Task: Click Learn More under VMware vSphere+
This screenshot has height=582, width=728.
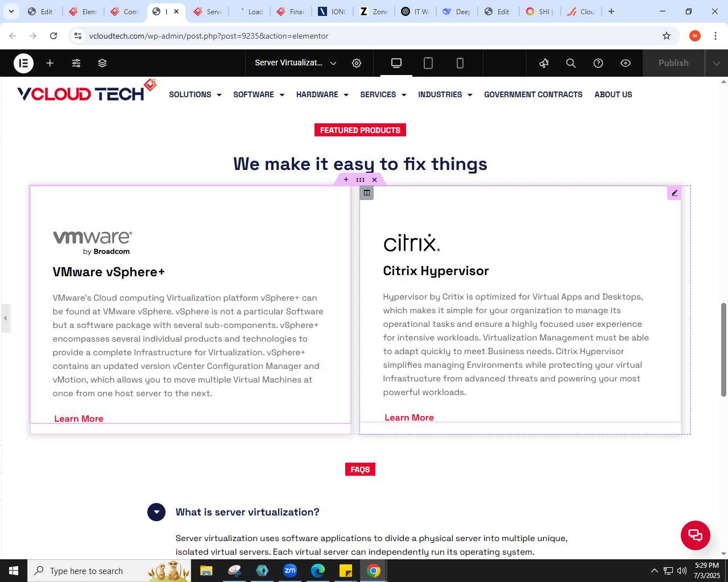Action: click(78, 418)
